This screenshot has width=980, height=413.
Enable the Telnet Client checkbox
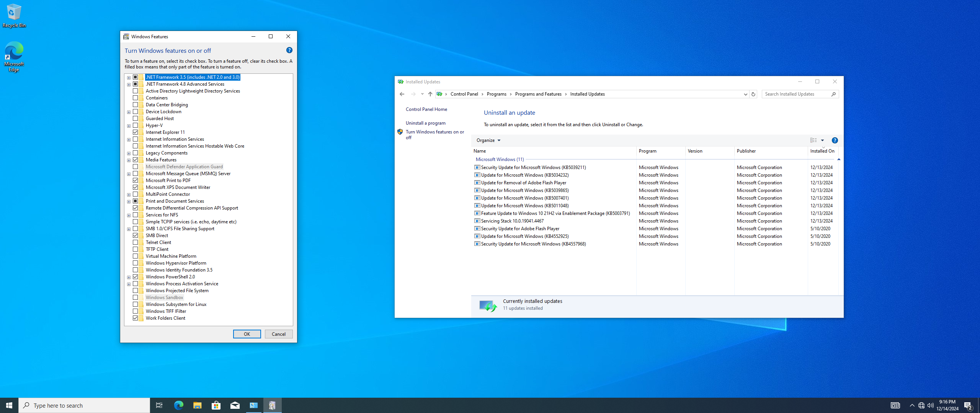pos(136,242)
